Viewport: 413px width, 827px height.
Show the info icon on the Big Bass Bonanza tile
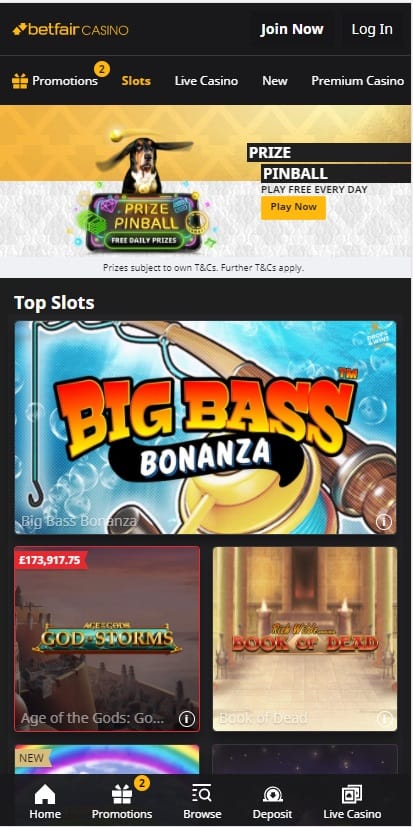coord(384,522)
